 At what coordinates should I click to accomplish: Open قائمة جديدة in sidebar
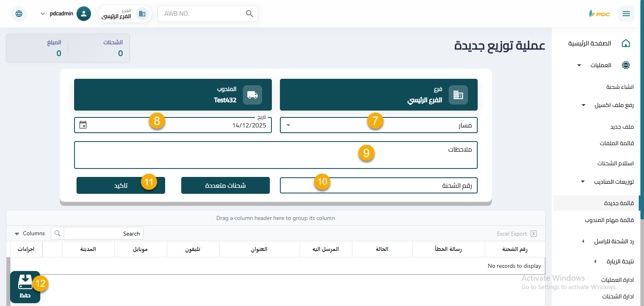point(618,203)
